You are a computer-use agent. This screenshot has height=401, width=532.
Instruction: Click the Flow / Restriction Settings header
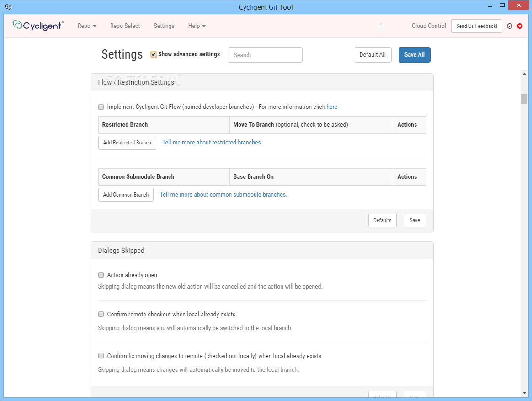tap(262, 82)
